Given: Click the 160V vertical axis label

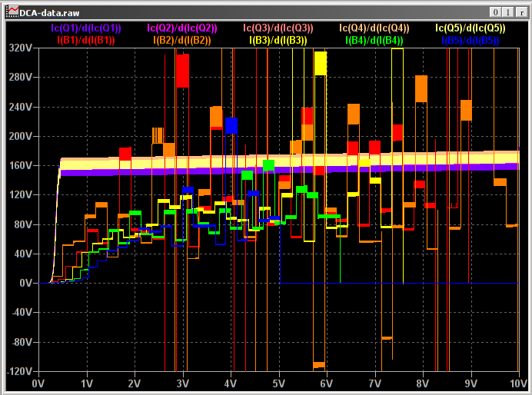Looking at the screenshot, I should tap(20, 165).
